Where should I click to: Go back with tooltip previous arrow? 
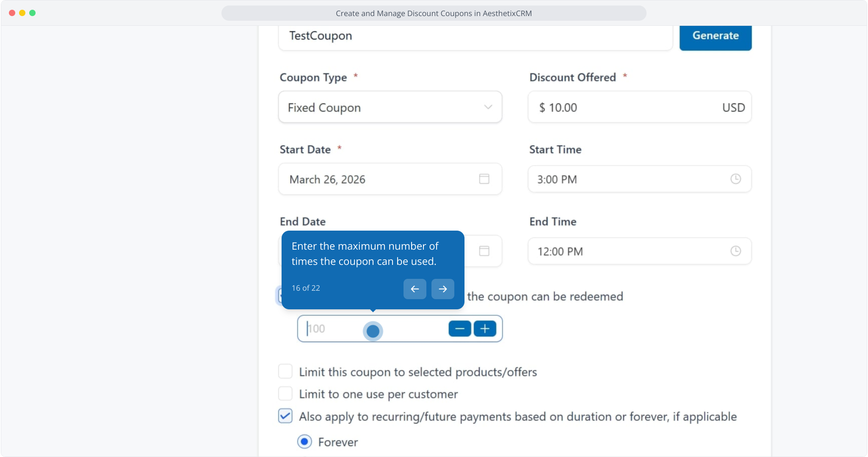tap(415, 289)
